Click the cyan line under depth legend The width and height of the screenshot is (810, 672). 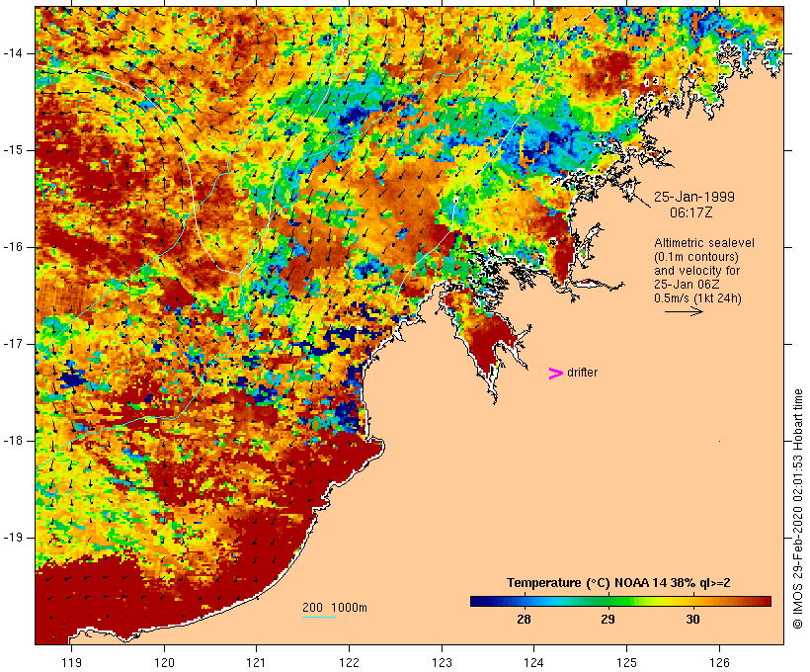tap(319, 617)
